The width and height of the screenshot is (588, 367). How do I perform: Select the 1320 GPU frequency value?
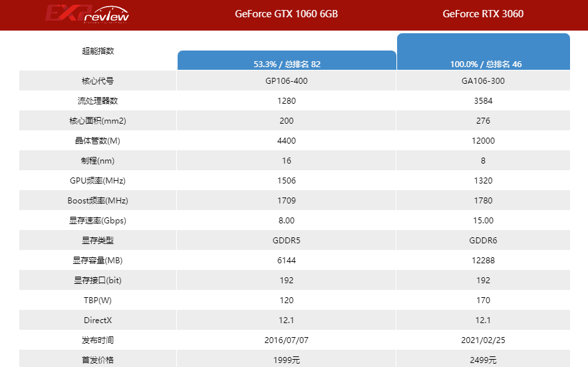coord(483,180)
